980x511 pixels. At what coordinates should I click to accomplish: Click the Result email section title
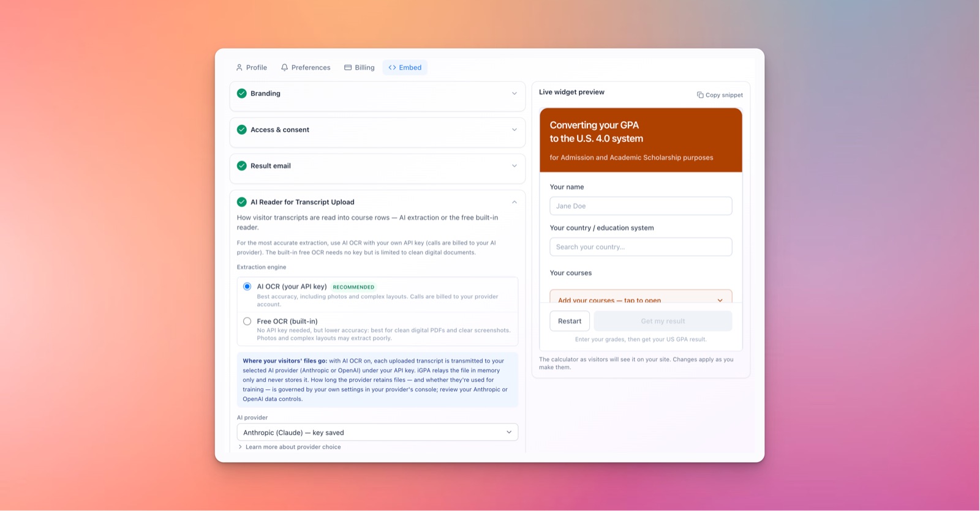[271, 166]
